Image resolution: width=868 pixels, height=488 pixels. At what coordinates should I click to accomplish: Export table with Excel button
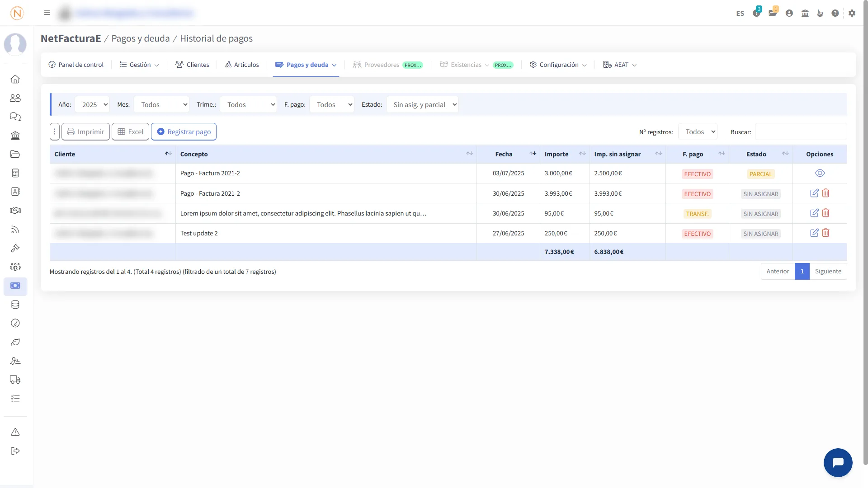130,131
